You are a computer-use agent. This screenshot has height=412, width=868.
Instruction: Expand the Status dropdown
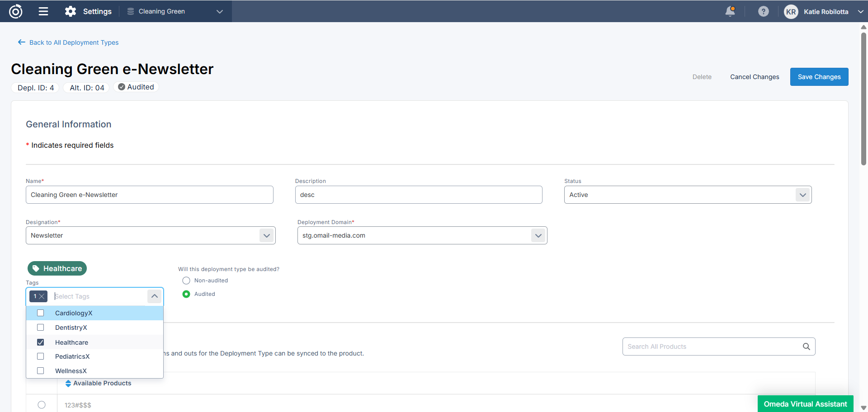point(802,195)
